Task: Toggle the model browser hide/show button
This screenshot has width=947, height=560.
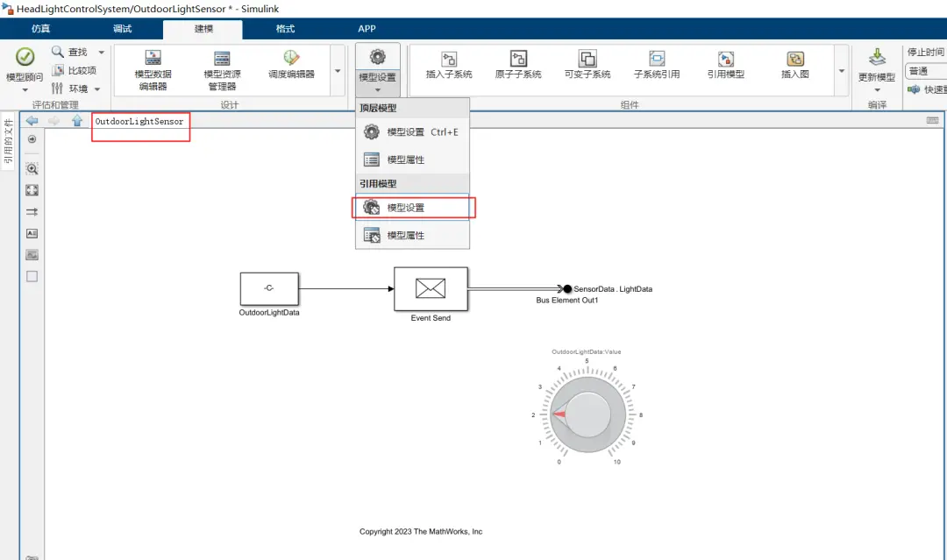Action: pyautogui.click(x=32, y=139)
